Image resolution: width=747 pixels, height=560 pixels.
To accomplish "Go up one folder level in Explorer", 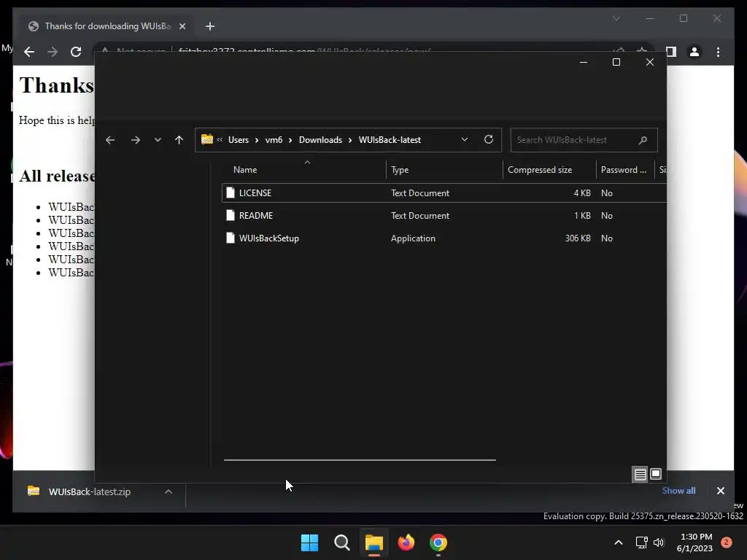I will coord(179,140).
